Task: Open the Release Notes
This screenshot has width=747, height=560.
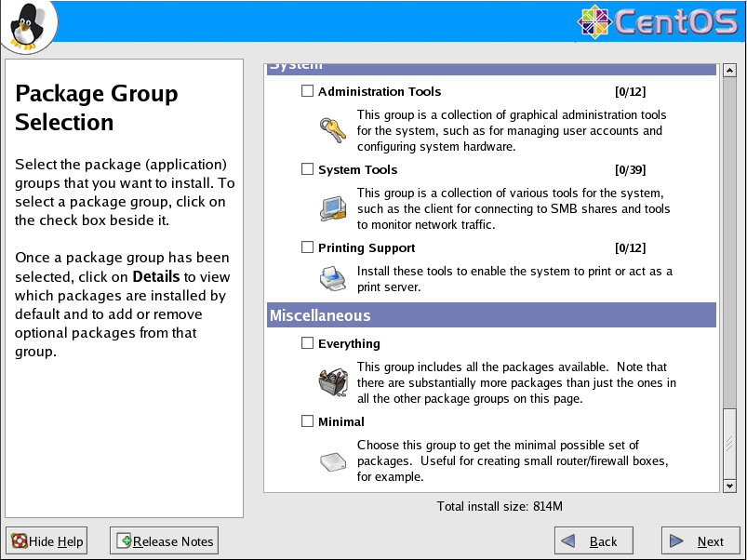Action: click(165, 541)
